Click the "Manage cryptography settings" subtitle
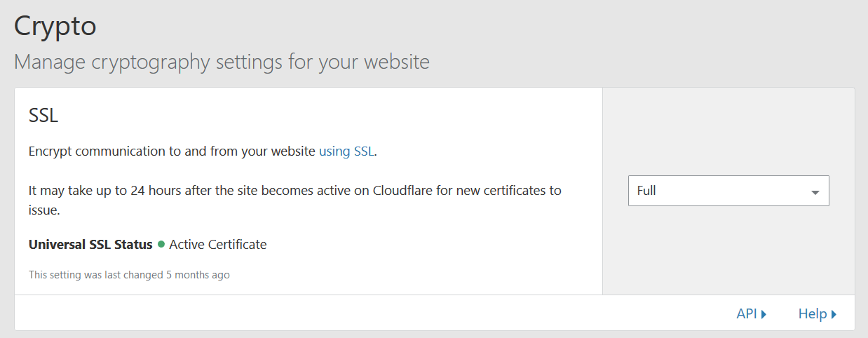 [x=222, y=62]
